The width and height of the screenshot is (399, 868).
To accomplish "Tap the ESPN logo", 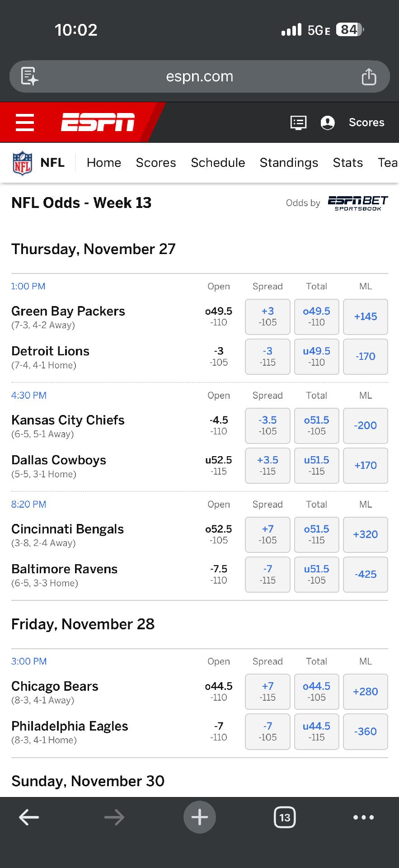I will (98, 123).
